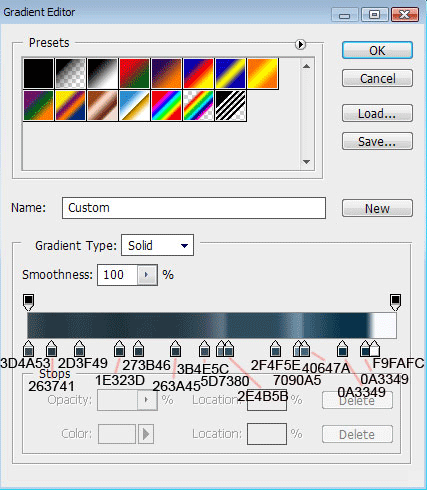Select the 1E323D color stop
The width and height of the screenshot is (427, 490).
[x=119, y=349]
